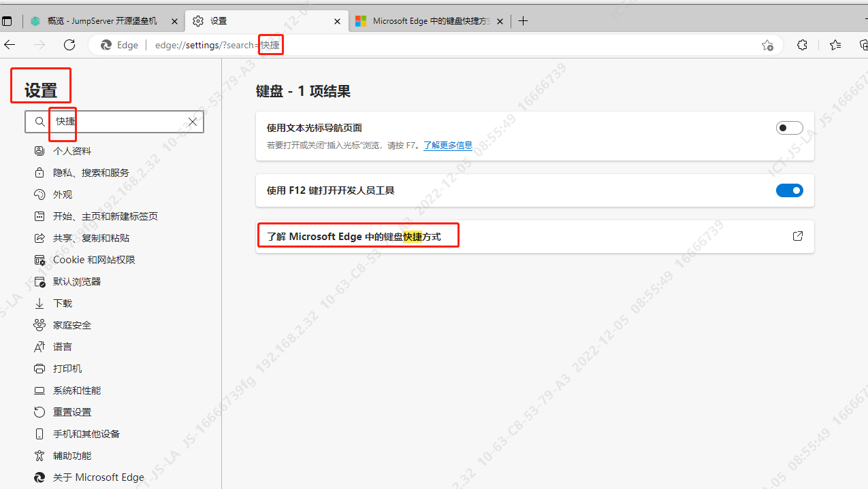This screenshot has height=489, width=868.
Task: Click the magnifier icon in settings search
Action: pyautogui.click(x=39, y=122)
